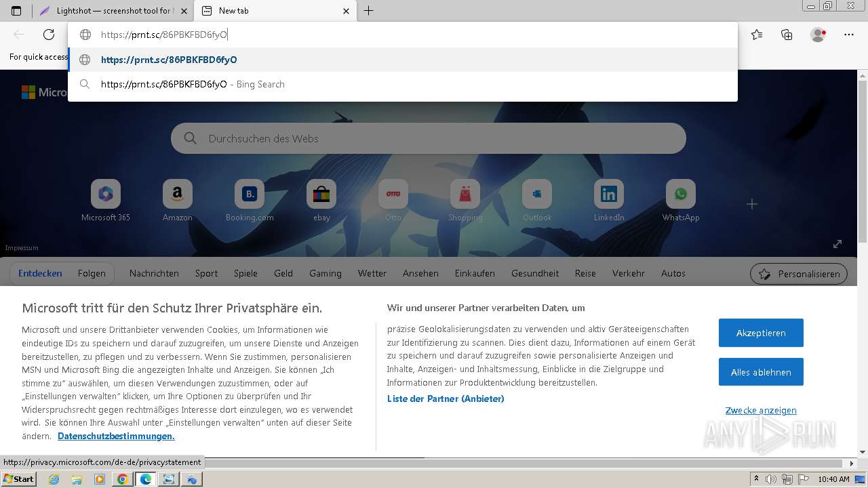Viewport: 868px width, 488px height.
Task: Open the Settings and more ellipsis menu
Action: coord(849,35)
